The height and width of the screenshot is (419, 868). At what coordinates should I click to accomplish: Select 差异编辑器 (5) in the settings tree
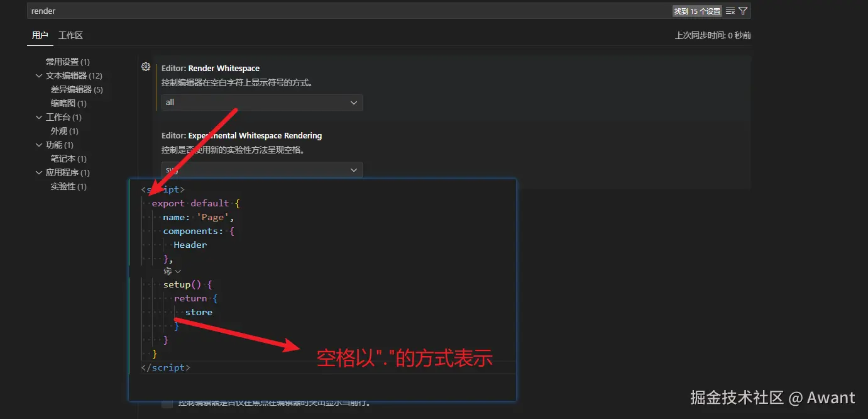pos(77,89)
